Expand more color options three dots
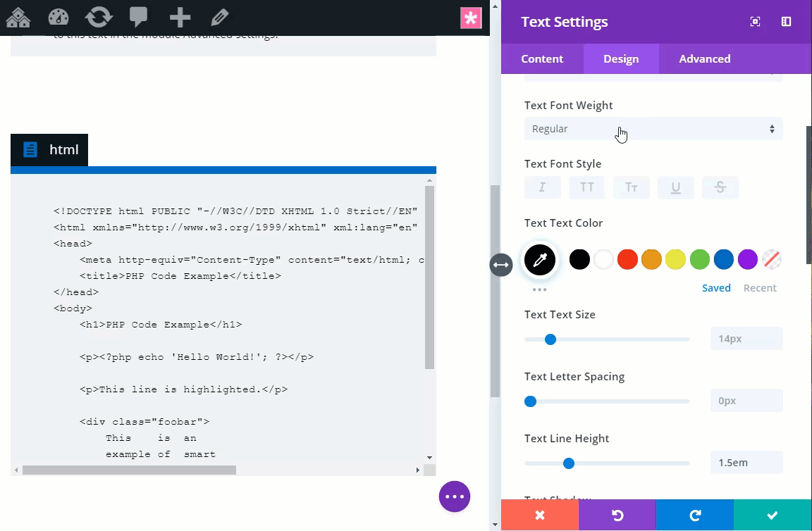812x531 pixels. tap(539, 289)
